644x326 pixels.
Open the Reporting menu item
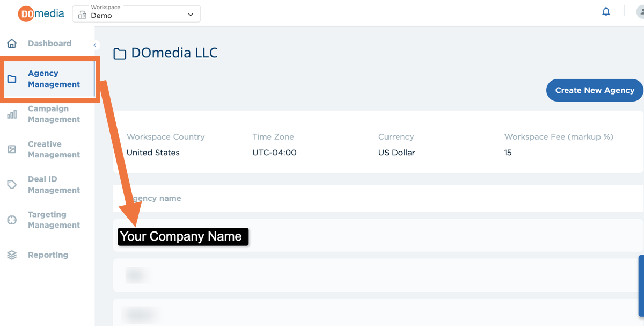coord(48,255)
